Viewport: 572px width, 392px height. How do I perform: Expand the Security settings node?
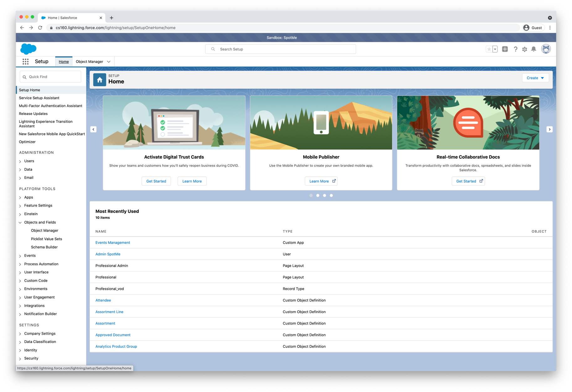pyautogui.click(x=20, y=359)
